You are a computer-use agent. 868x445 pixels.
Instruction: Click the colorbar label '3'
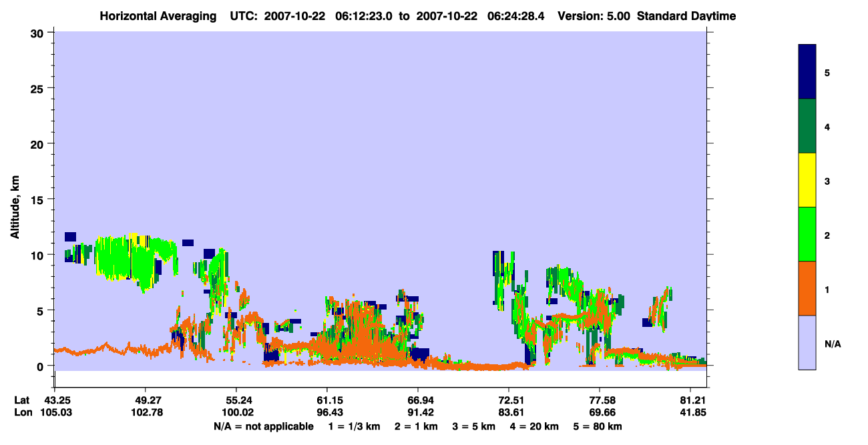[x=827, y=181]
